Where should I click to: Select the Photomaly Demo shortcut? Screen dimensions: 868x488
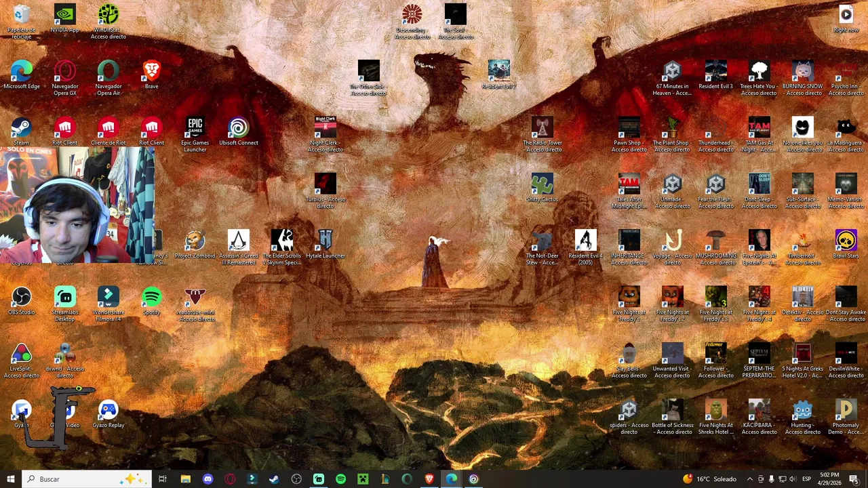tap(846, 417)
